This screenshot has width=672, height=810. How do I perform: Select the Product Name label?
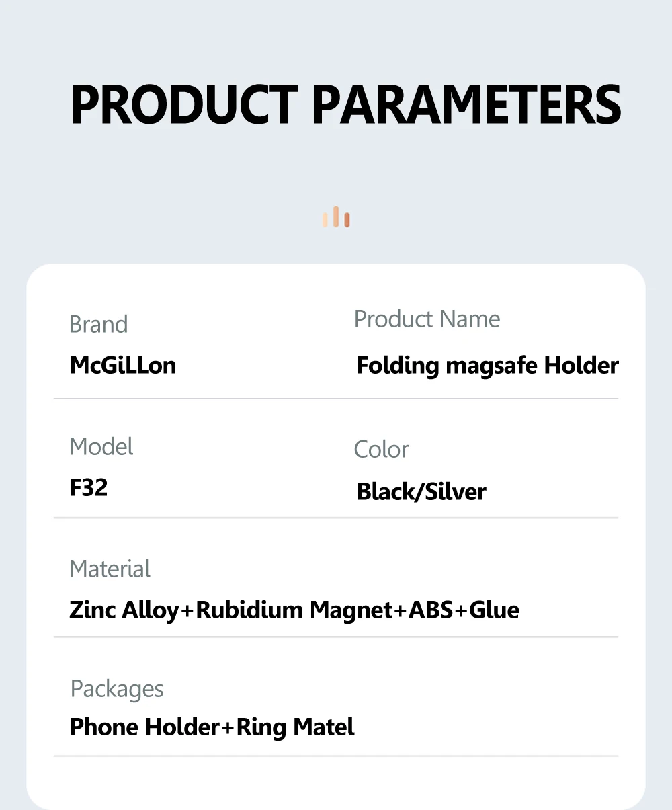tap(427, 319)
